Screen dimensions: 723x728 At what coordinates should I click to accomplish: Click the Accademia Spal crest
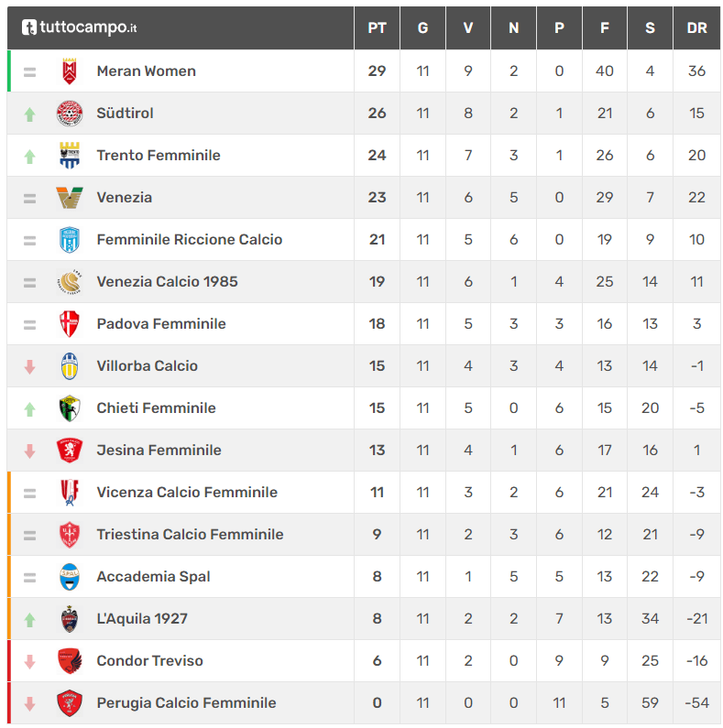tap(70, 577)
